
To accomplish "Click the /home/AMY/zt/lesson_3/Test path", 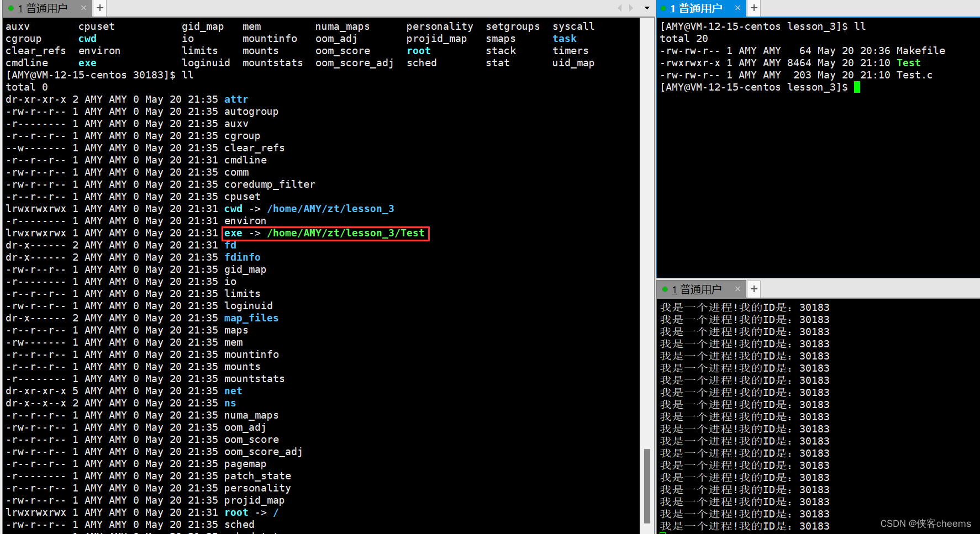I will click(346, 233).
